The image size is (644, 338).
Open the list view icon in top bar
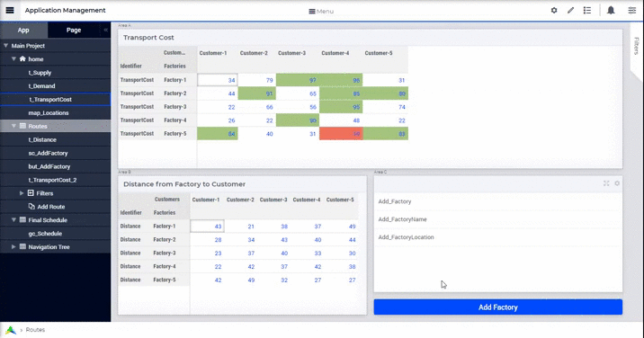click(x=587, y=10)
